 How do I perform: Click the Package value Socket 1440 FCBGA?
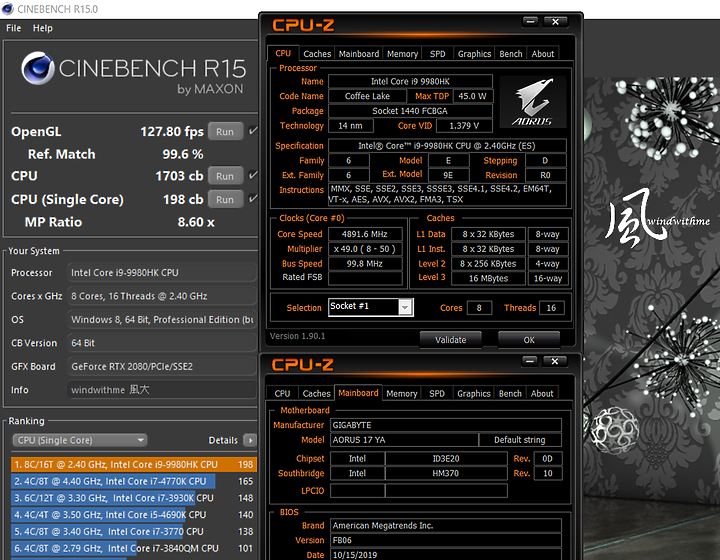pyautogui.click(x=411, y=111)
